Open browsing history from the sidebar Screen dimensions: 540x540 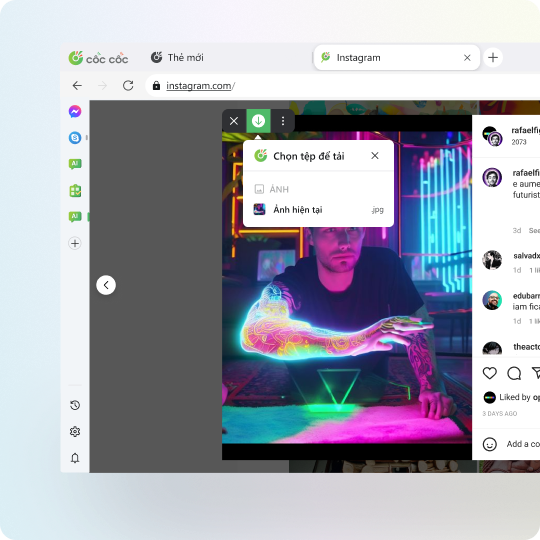[75, 405]
